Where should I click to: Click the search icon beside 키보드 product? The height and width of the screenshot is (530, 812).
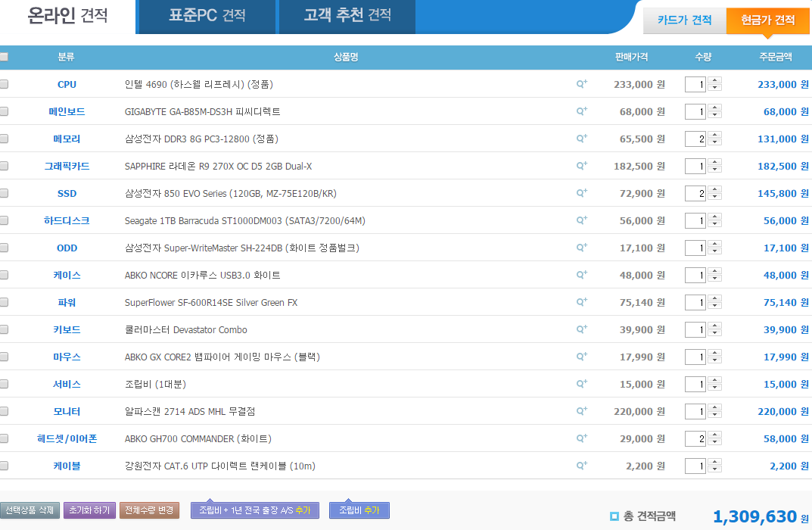(581, 329)
